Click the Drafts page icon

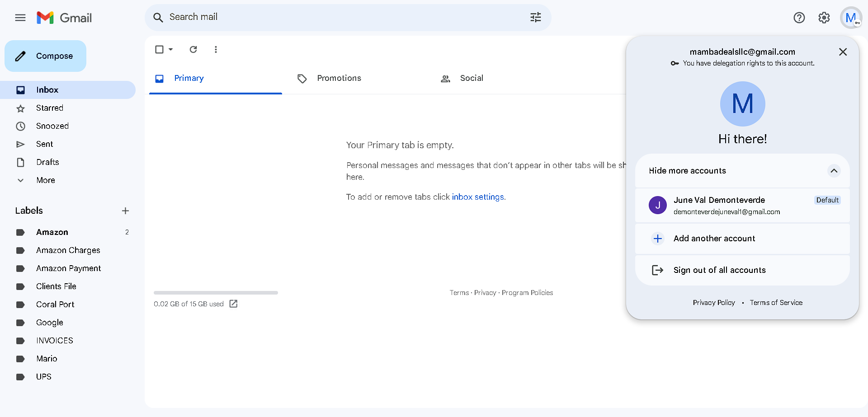coord(20,162)
